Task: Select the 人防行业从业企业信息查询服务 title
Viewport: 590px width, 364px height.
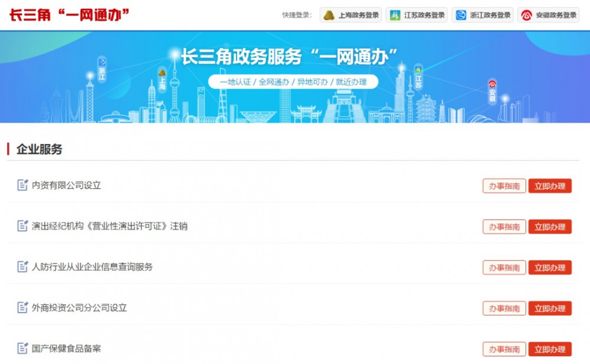Action: click(x=92, y=267)
